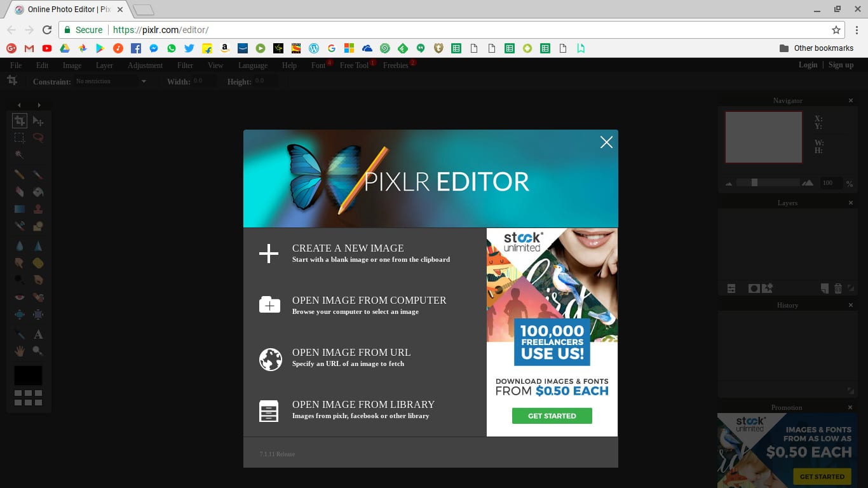Activate the Hand pan tool
868x488 pixels.
[x=20, y=351]
